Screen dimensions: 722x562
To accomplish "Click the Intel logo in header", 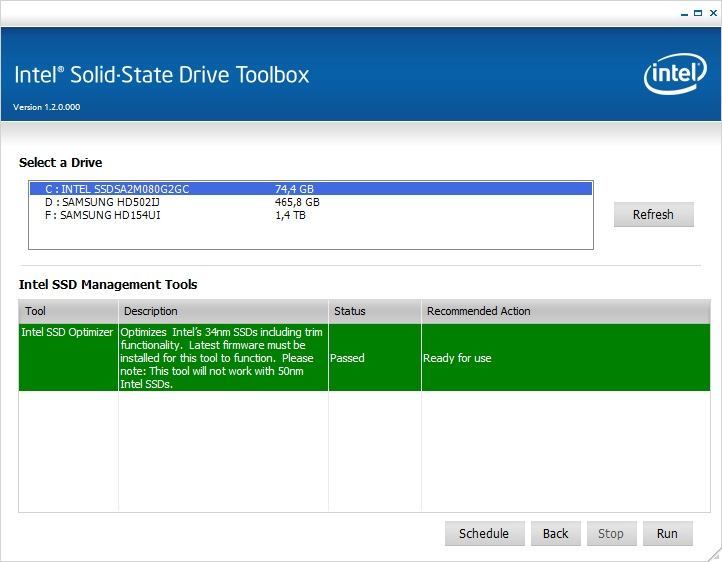I will (675, 74).
